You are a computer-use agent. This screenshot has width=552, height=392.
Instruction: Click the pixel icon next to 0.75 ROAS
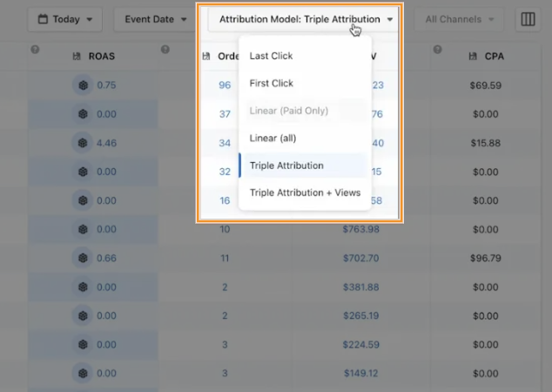click(x=83, y=85)
